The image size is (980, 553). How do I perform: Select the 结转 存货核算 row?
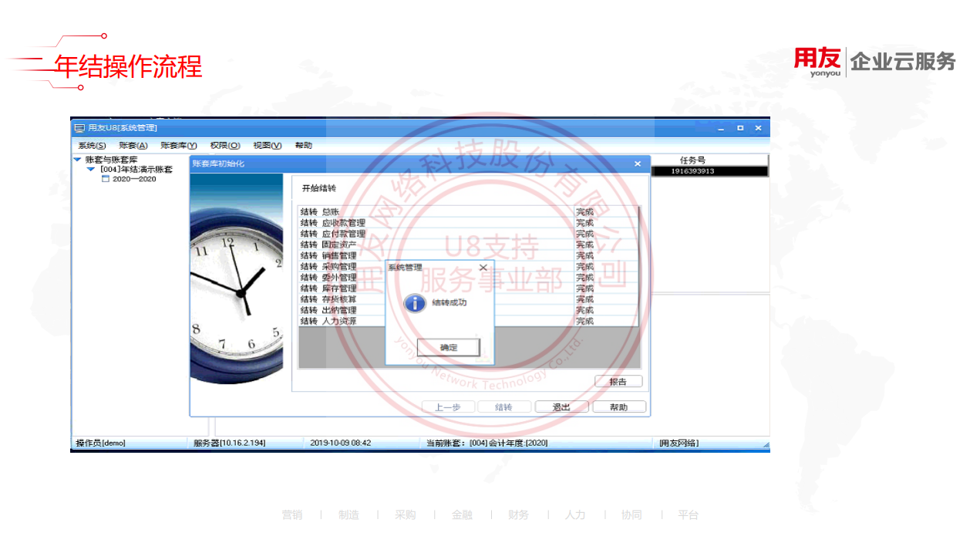click(x=469, y=299)
